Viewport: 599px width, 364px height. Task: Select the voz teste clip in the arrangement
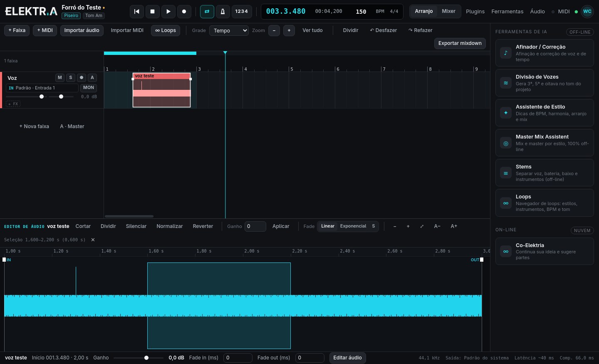coord(162,90)
